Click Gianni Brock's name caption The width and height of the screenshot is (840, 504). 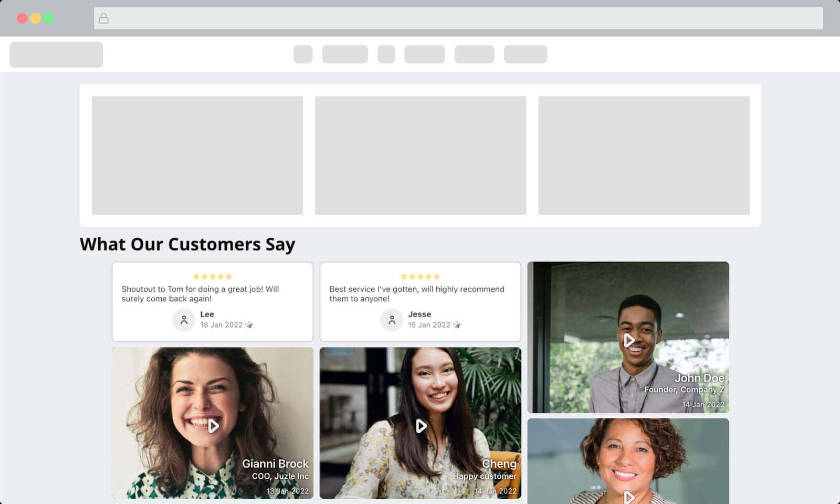[x=275, y=464]
